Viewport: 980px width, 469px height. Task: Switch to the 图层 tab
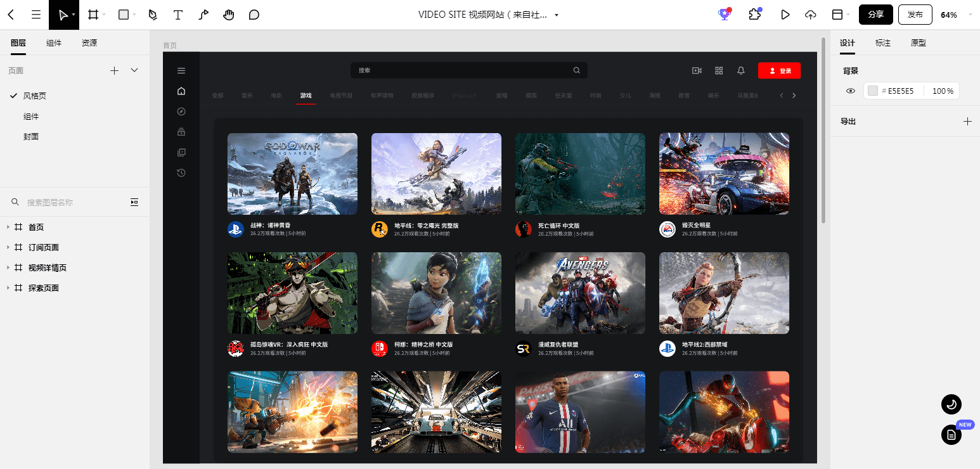[18, 43]
